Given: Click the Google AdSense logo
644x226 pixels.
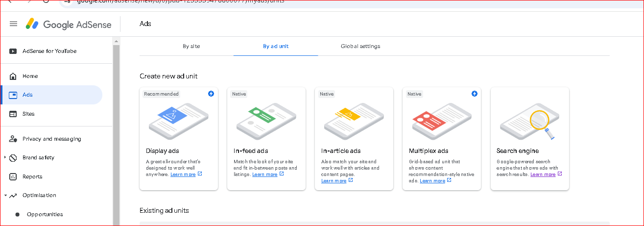Looking at the screenshot, I should [69, 24].
